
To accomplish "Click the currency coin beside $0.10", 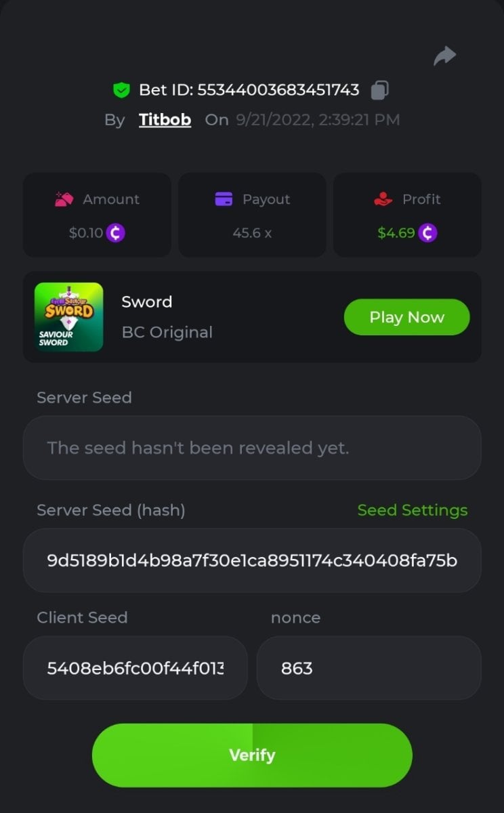I will (x=116, y=233).
